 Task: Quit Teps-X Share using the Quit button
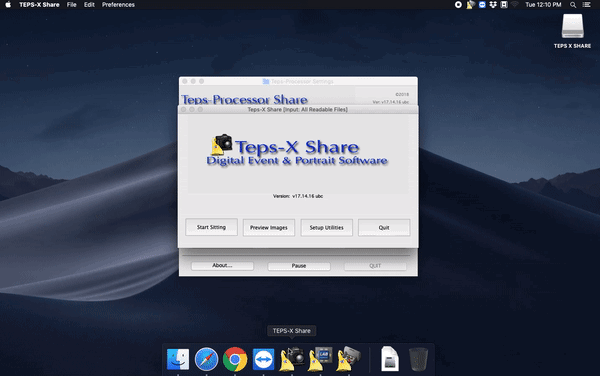tap(384, 228)
